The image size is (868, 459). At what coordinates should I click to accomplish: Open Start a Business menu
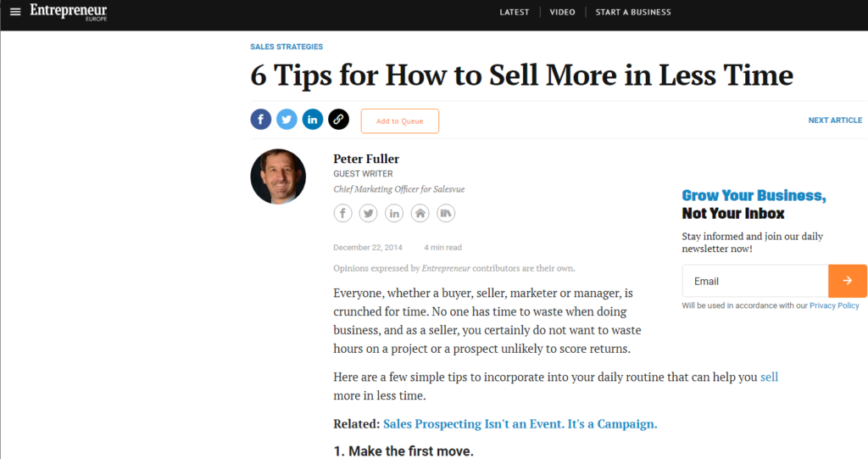coord(633,12)
